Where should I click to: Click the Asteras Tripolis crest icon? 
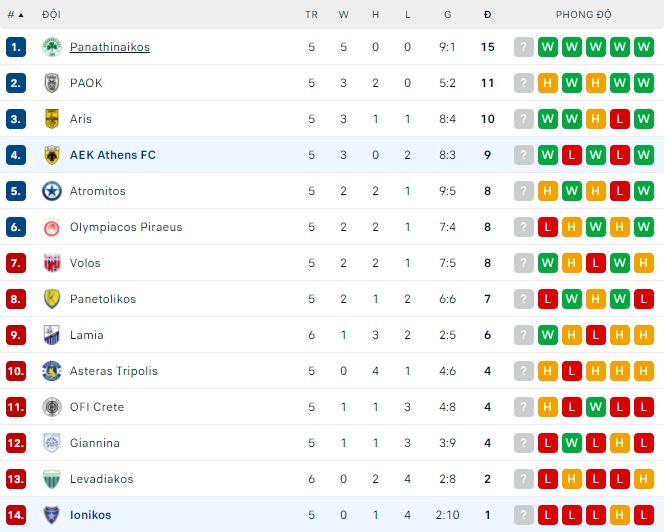point(52,371)
